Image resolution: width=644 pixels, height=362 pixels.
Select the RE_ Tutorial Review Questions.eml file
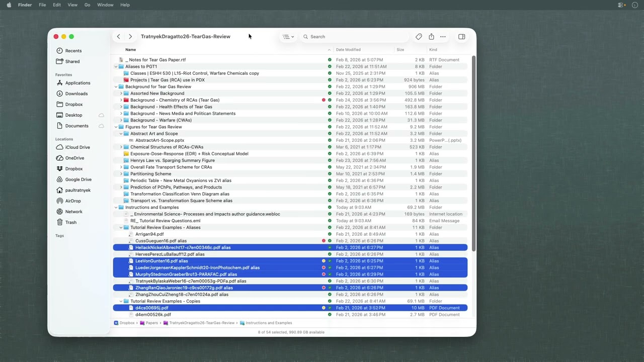[290, 221]
